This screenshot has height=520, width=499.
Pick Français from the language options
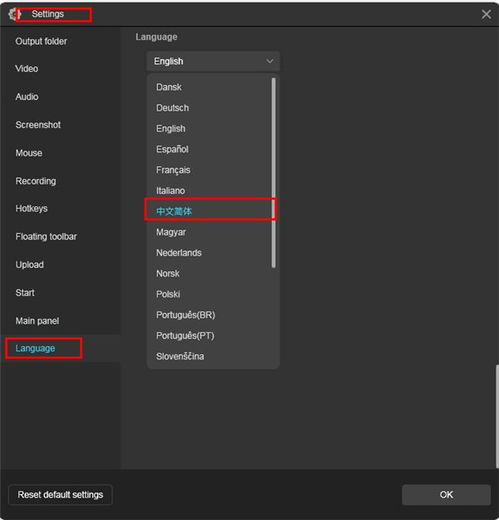[173, 170]
